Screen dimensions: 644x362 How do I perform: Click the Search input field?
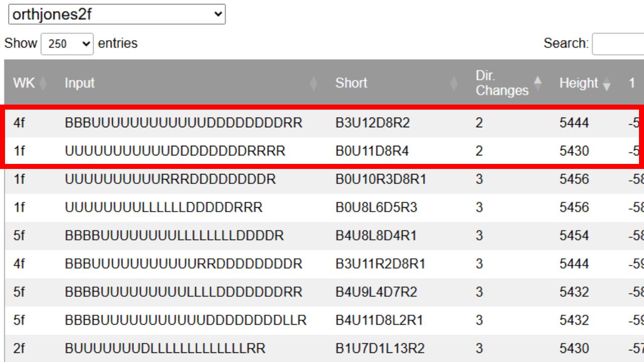pos(618,44)
